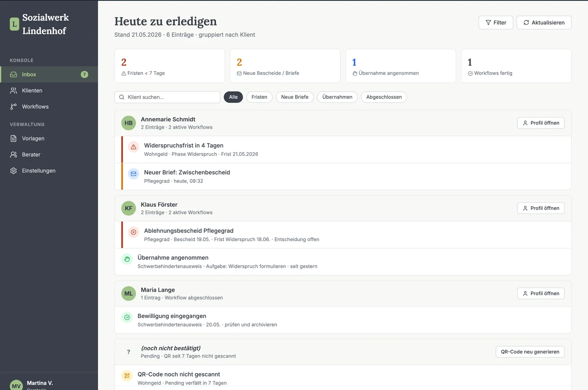
Task: Select the Alle filter chip
Action: [233, 97]
